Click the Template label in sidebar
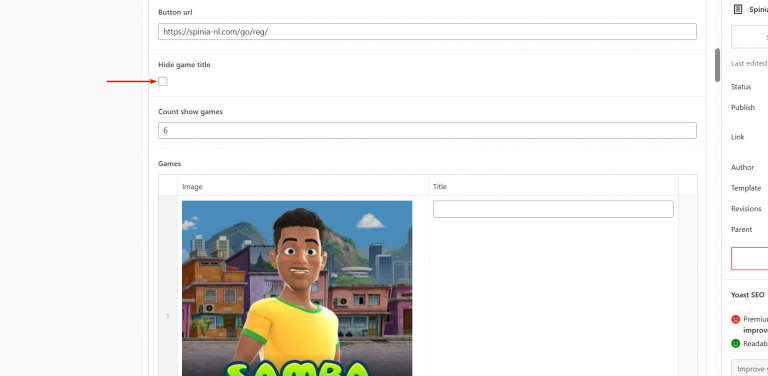The image size is (768, 376). pyautogui.click(x=746, y=188)
